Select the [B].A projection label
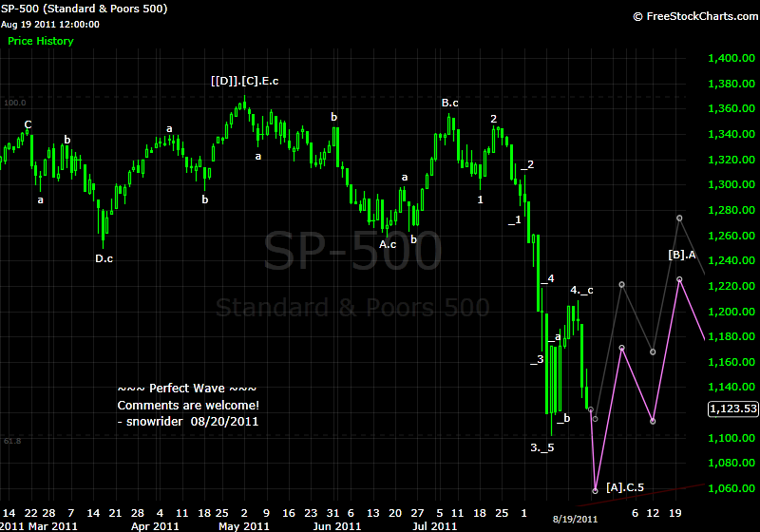This screenshot has width=760, height=532. point(682,255)
